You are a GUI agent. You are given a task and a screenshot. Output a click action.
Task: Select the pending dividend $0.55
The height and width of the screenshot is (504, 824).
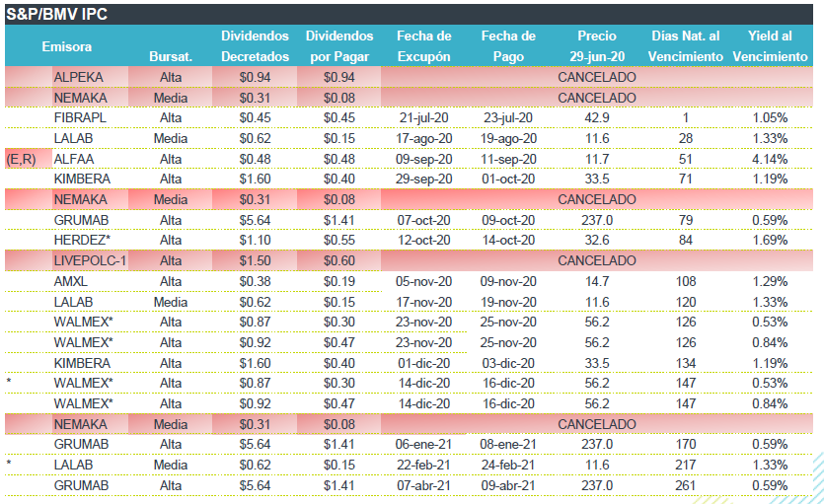(339, 240)
